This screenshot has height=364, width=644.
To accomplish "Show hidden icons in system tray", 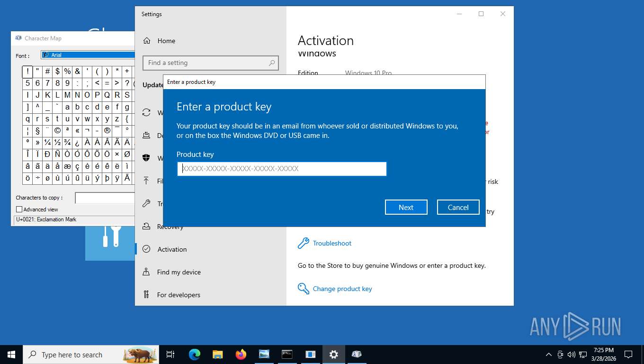I will [x=549, y=355].
